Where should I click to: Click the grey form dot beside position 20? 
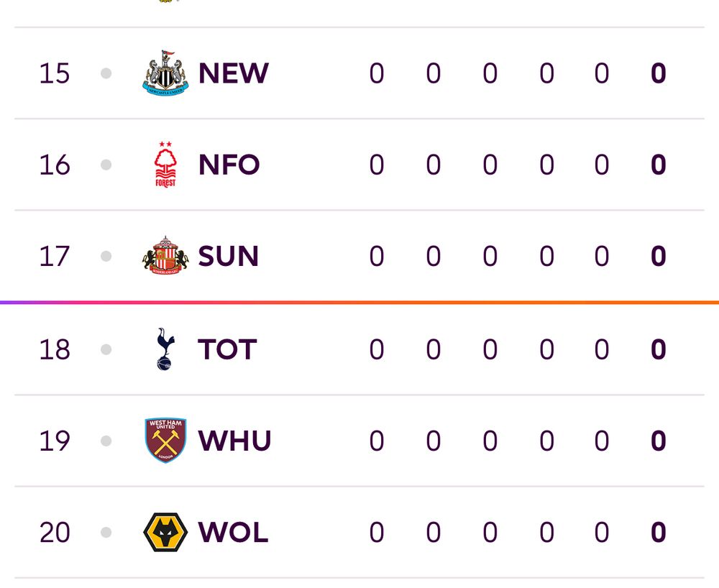106,533
